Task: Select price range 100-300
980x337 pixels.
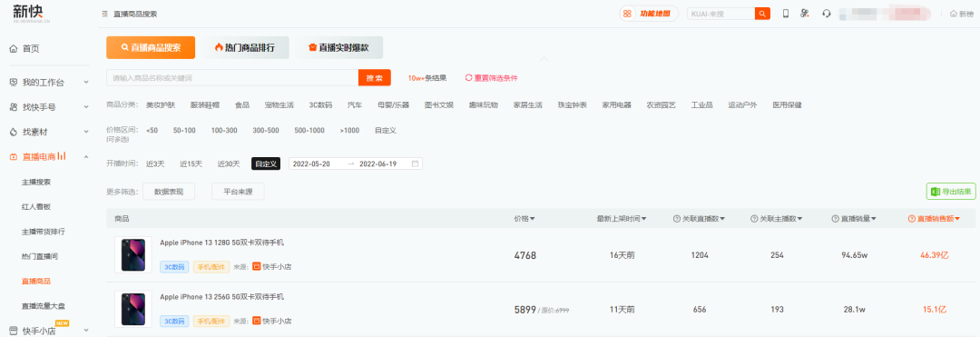Action: [x=224, y=131]
